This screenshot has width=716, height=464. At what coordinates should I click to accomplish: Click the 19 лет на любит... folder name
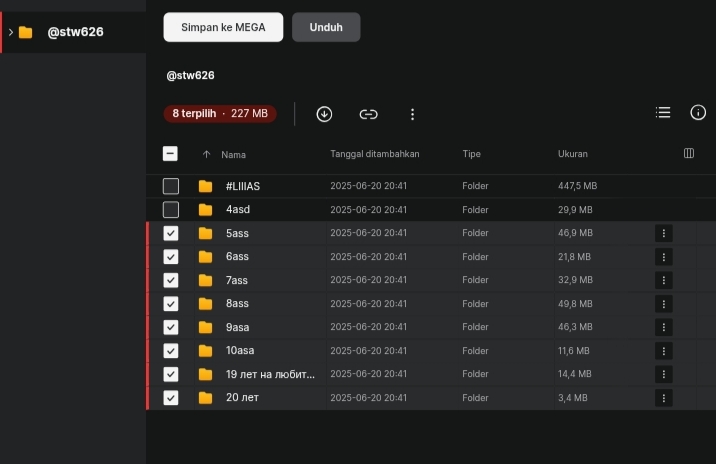coord(270,374)
